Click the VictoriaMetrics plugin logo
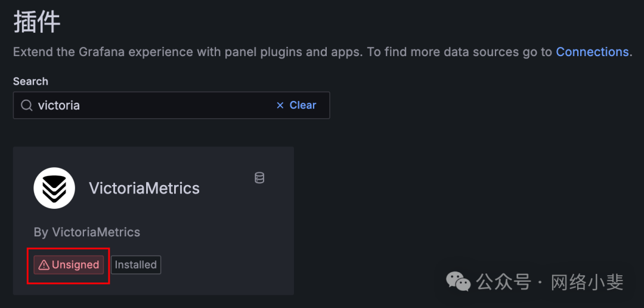This screenshot has height=308, width=644. (x=54, y=188)
